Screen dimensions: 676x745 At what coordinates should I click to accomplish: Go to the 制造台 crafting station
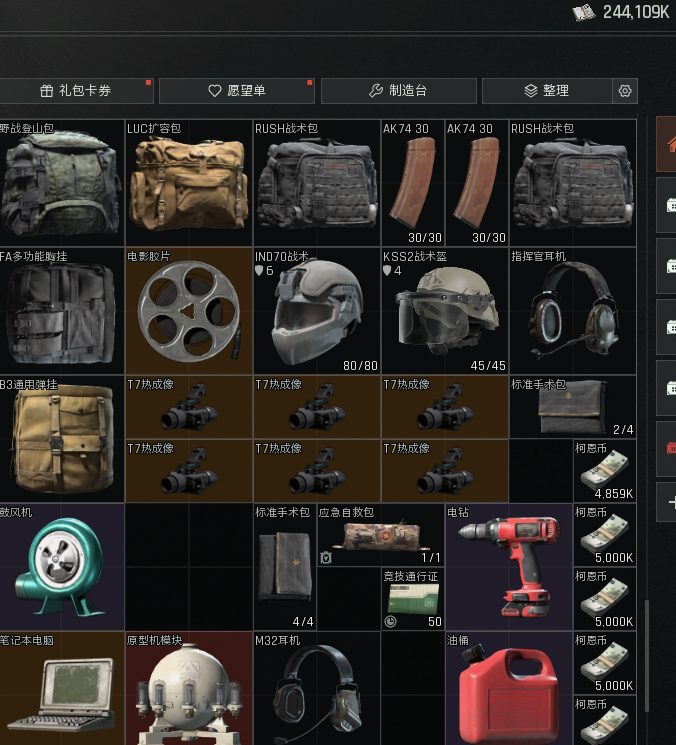[x=398, y=91]
